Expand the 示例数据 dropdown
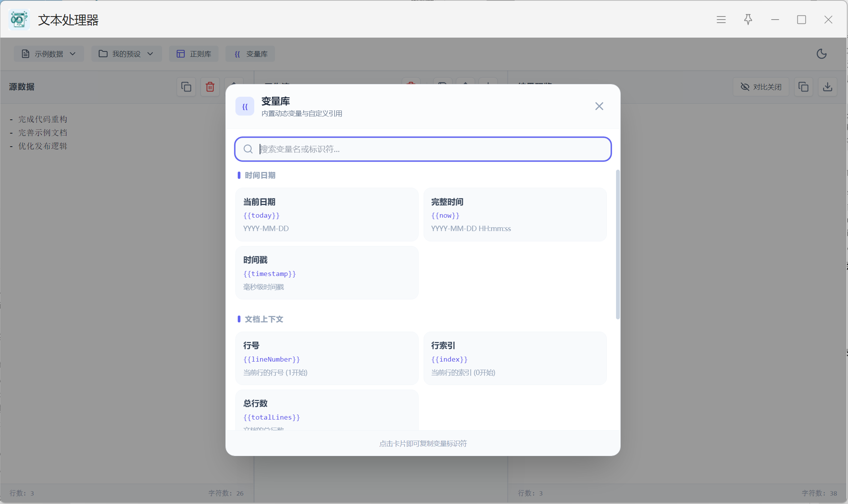Image resolution: width=848 pixels, height=504 pixels. pyautogui.click(x=49, y=54)
